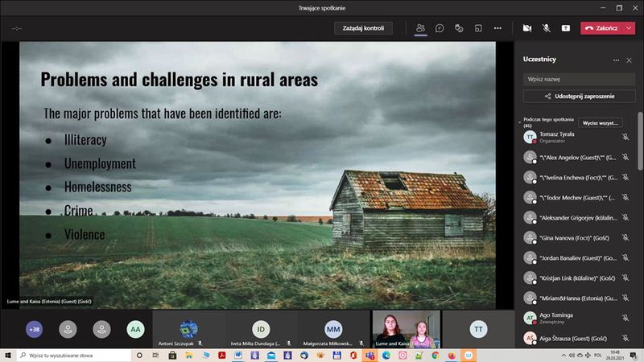Open participants panel more options ellipsis

pos(616,60)
